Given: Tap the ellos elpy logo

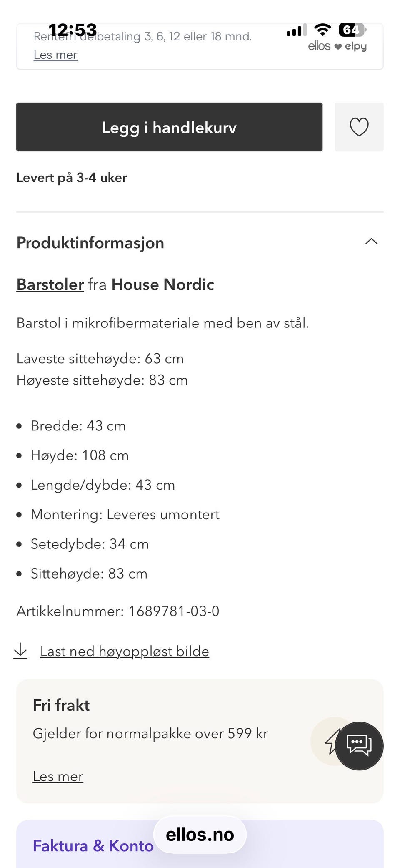Looking at the screenshot, I should point(337,46).
